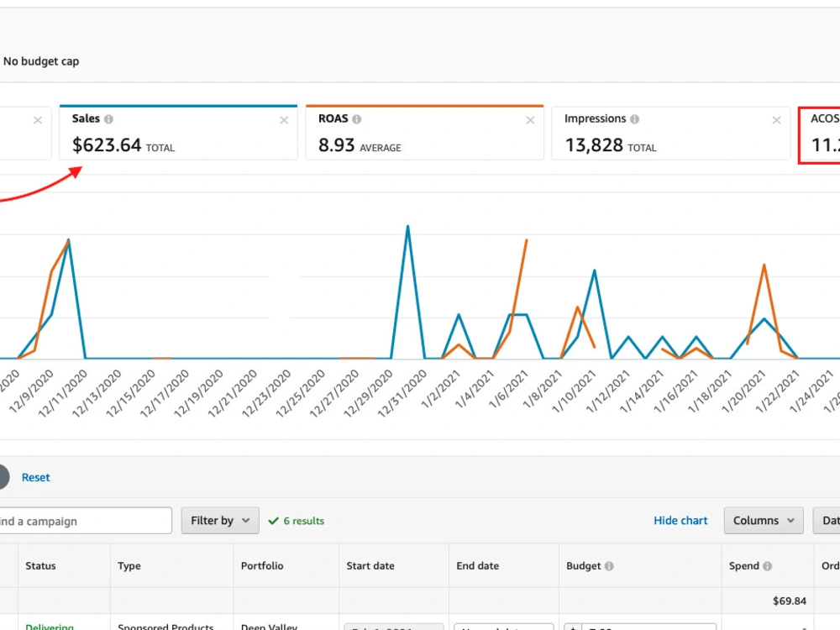
Task: Click the Find a campaign search field
Action: coord(86,521)
